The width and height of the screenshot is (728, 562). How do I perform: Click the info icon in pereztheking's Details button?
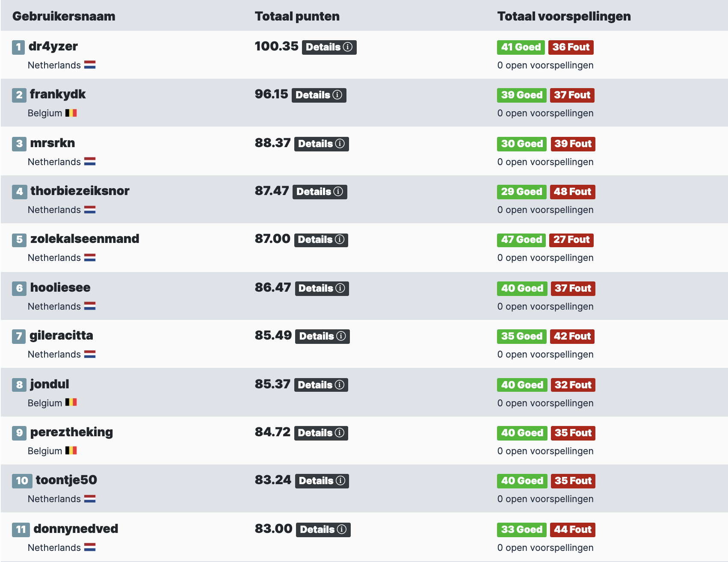click(340, 433)
